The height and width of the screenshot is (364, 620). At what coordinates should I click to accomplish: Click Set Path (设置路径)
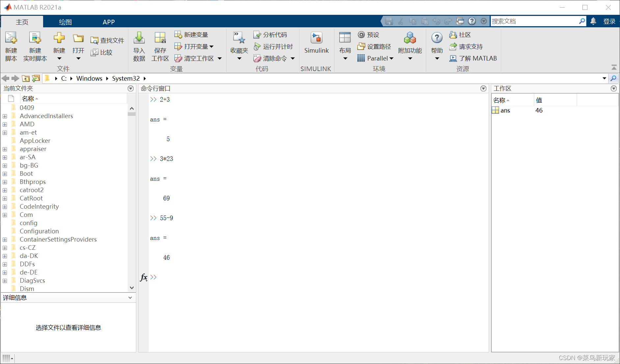(x=375, y=46)
